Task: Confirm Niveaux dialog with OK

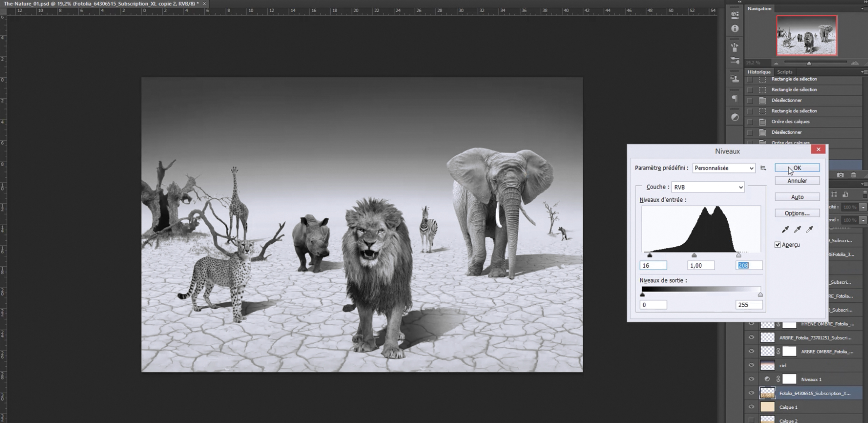Action: 797,168
